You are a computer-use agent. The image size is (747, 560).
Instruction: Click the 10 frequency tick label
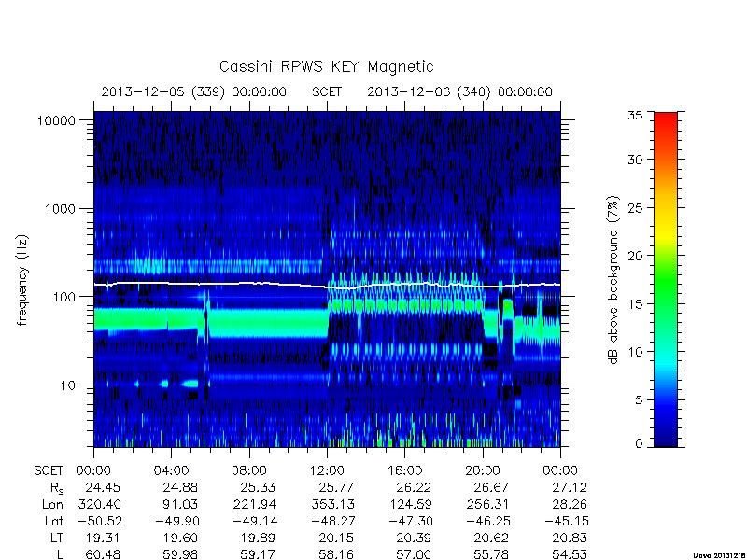click(68, 385)
